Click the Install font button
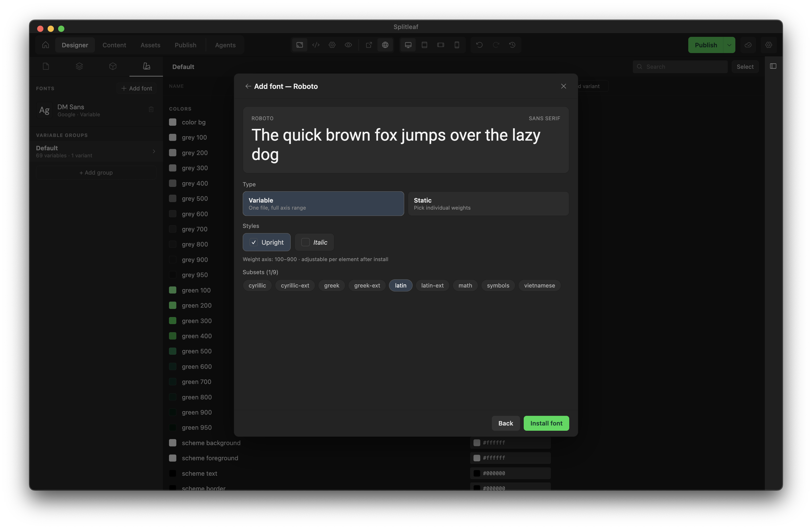The image size is (812, 529). coord(546,423)
